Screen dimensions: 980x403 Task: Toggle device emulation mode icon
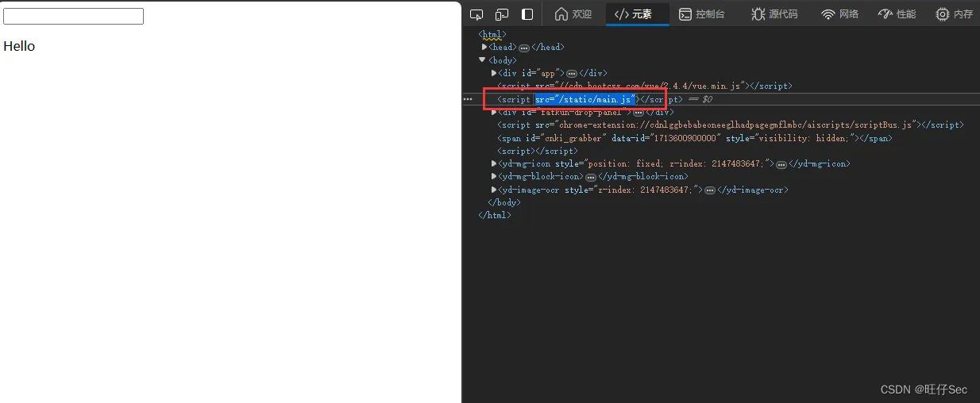(502, 14)
